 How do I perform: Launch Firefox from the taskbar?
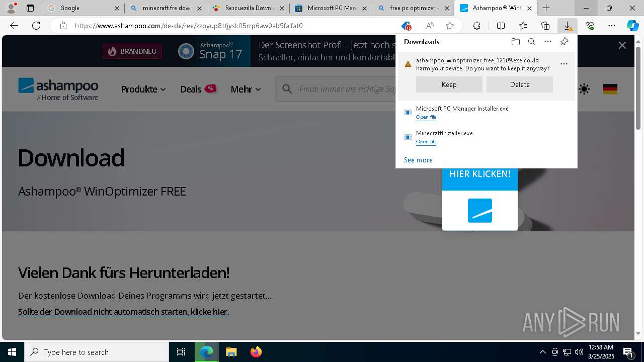tap(256, 352)
